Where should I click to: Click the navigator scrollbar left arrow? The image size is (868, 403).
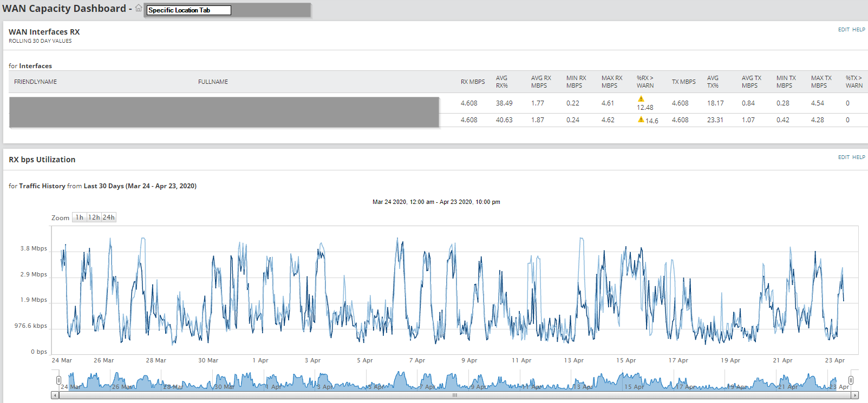click(55, 395)
